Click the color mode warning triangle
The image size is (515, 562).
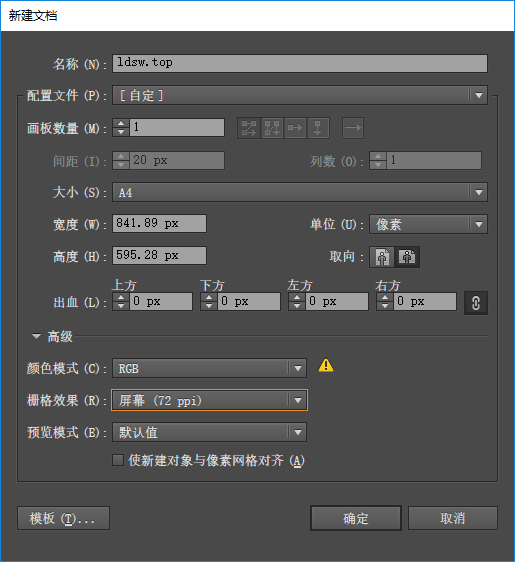coord(326,365)
